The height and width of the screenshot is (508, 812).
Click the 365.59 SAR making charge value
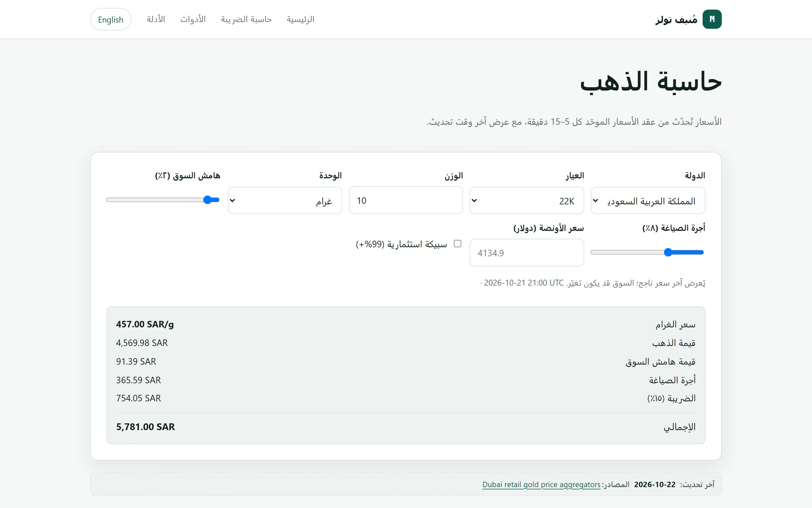pyautogui.click(x=139, y=380)
